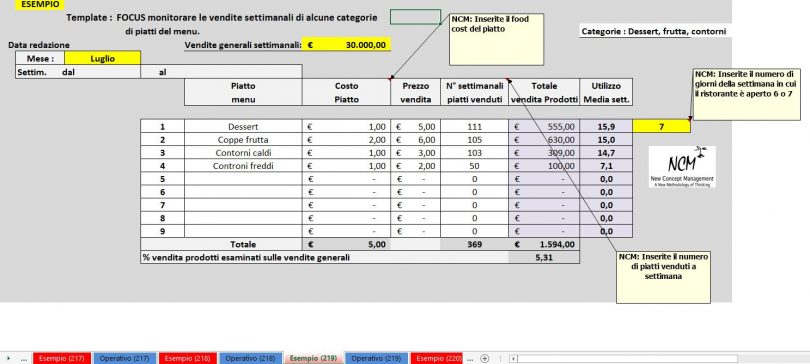Click the empty green-bordered selected cell
This screenshot has width=810, height=364.
(x=415, y=17)
